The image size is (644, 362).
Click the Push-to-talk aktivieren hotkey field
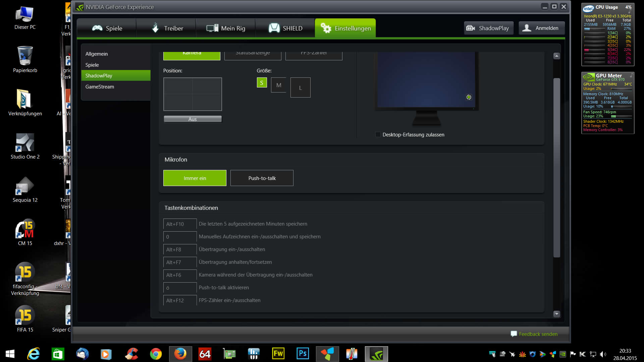click(180, 288)
